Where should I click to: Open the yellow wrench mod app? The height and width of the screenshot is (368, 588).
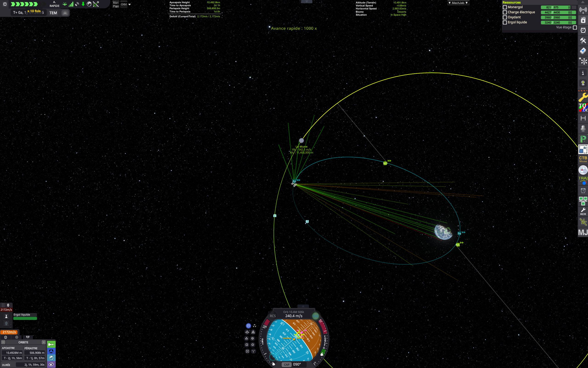(x=583, y=97)
